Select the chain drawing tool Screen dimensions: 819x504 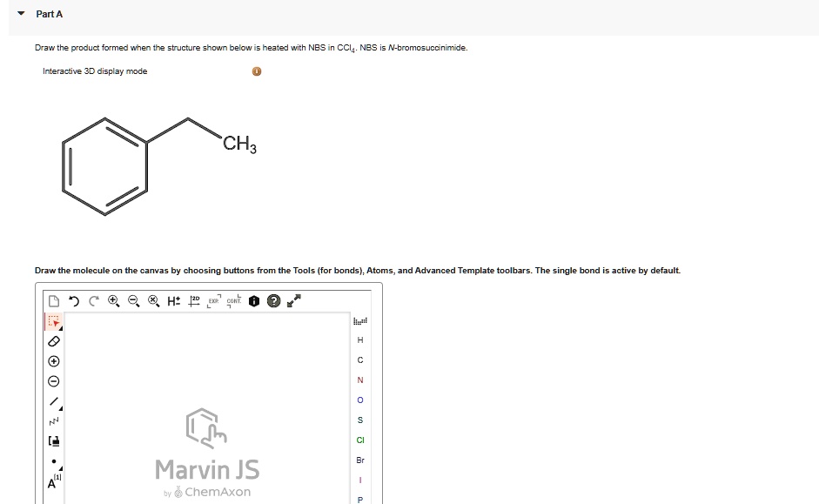coord(53,421)
